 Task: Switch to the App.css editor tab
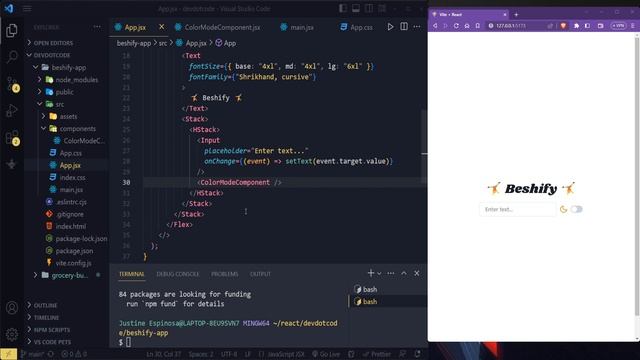coord(361,27)
